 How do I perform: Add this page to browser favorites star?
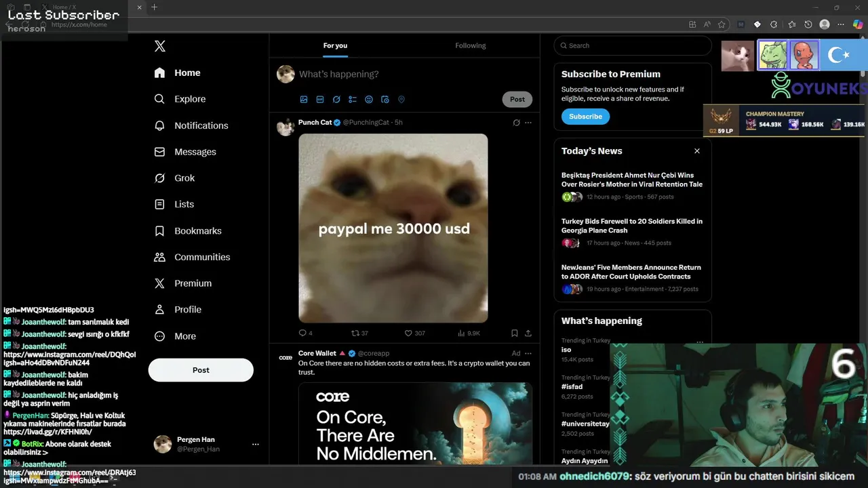tap(722, 24)
